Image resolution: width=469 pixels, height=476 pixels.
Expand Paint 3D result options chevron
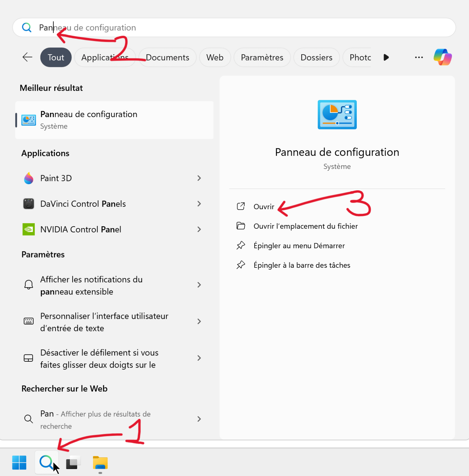(x=199, y=178)
